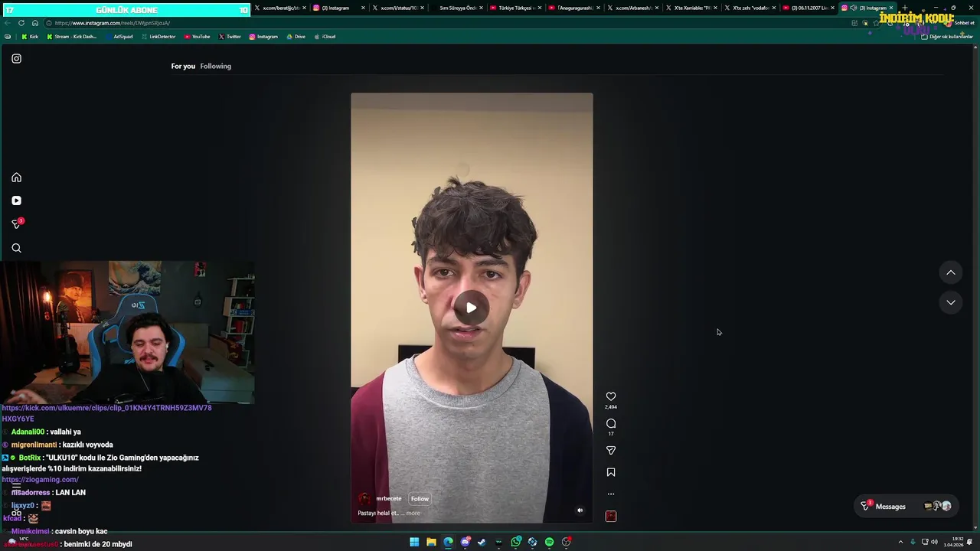980x551 pixels.
Task: Open Microsoft Edge from the taskbar
Action: tap(448, 542)
